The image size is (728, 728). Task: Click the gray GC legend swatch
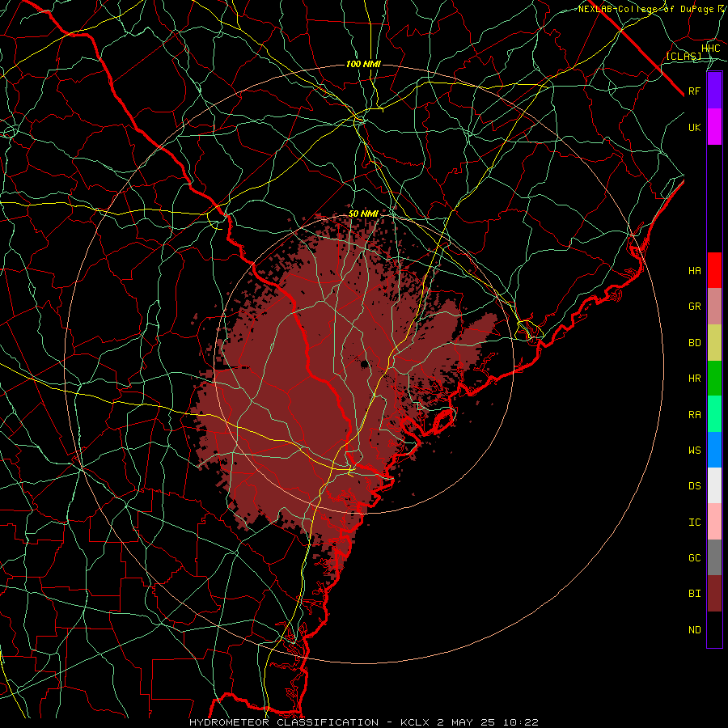coord(714,557)
